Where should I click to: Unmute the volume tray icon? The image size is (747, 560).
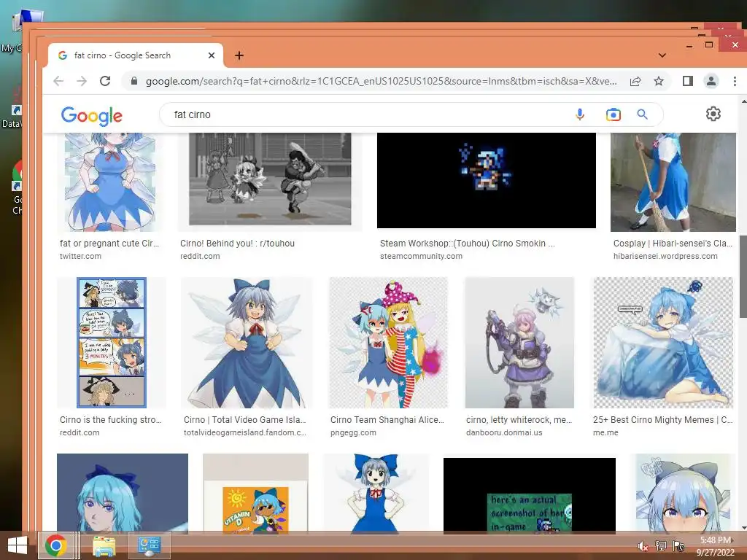(x=643, y=546)
